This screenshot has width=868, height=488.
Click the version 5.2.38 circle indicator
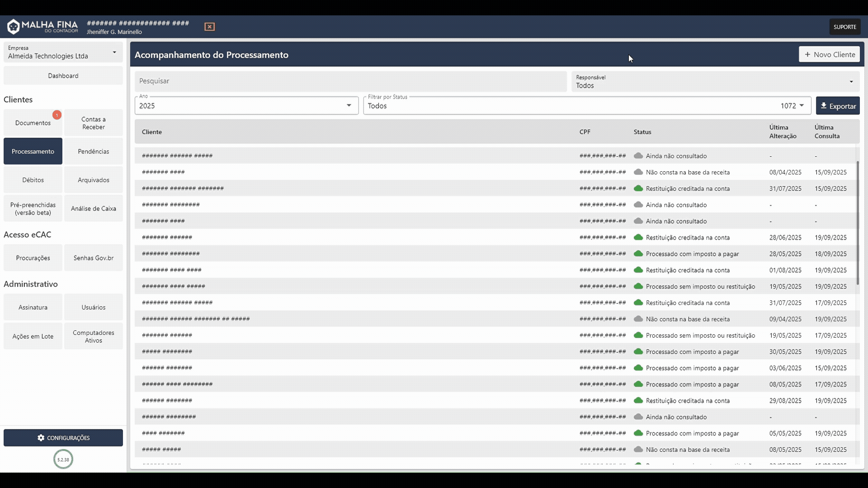[63, 460]
